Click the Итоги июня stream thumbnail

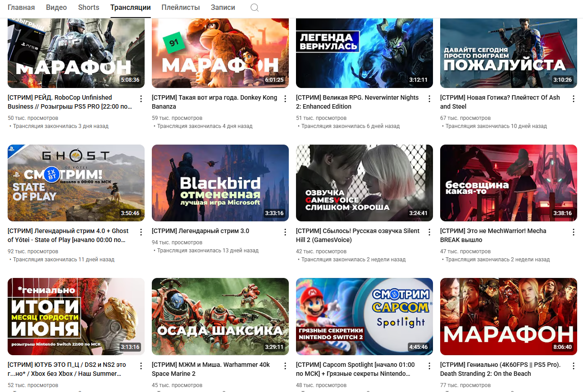(x=76, y=317)
